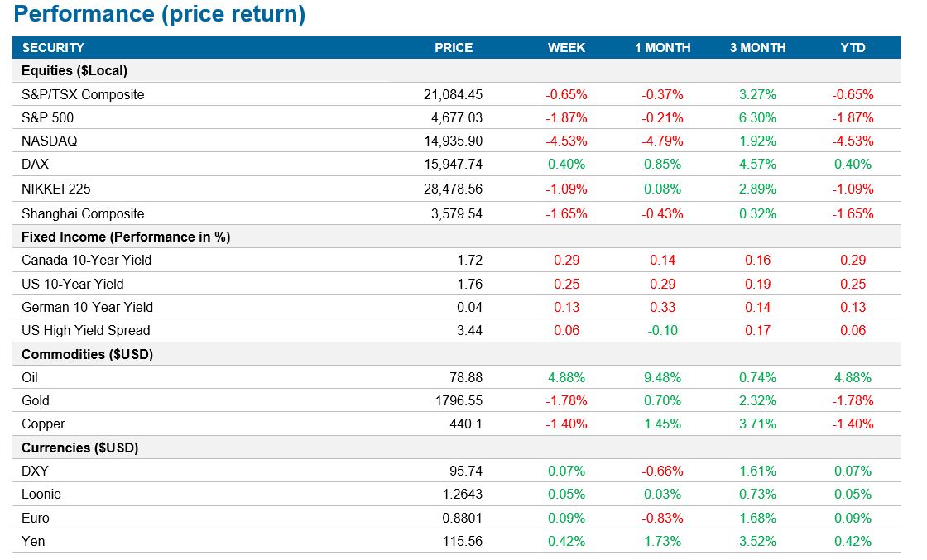Viewport: 927px width, 560px height.
Task: Click the S&P/TSX Composite price 21,084.45
Action: [x=453, y=94]
